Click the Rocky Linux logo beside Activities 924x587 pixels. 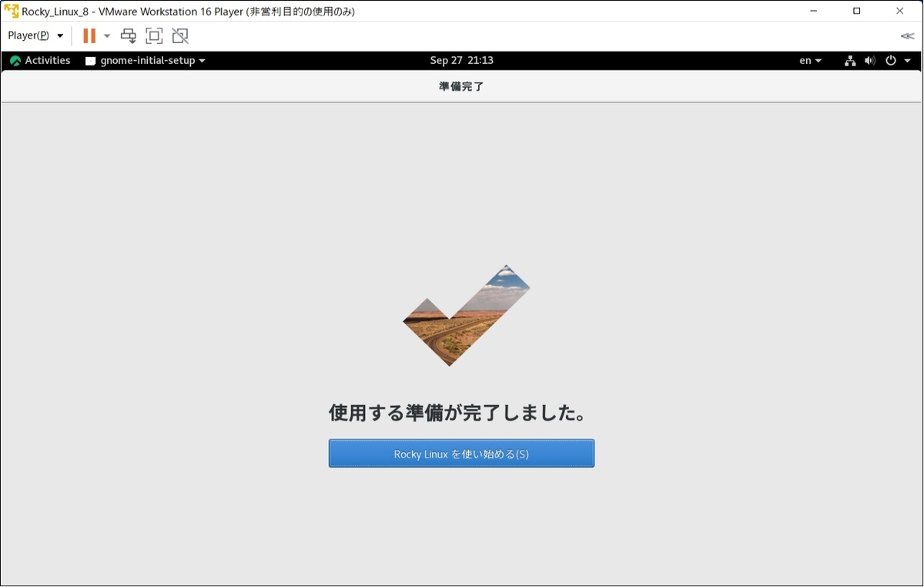pos(15,60)
